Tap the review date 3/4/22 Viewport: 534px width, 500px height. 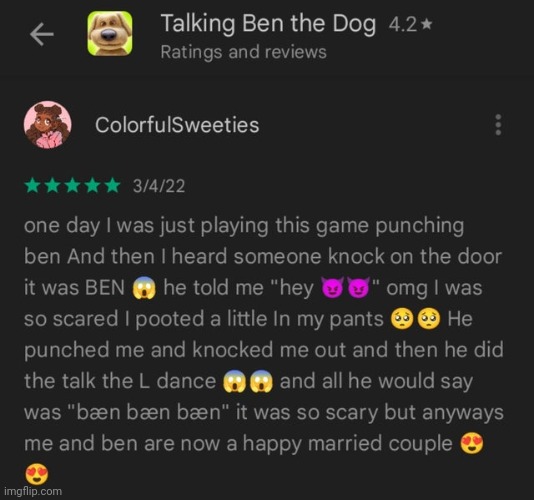point(159,186)
